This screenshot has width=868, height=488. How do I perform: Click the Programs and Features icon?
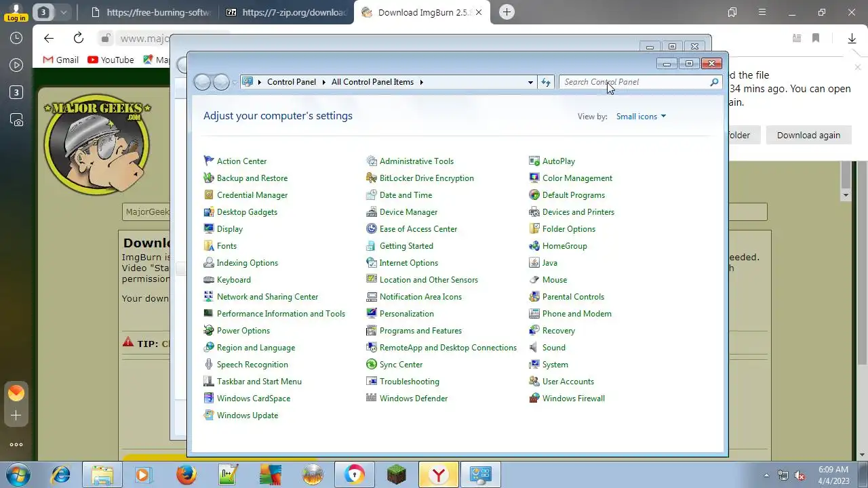(372, 331)
